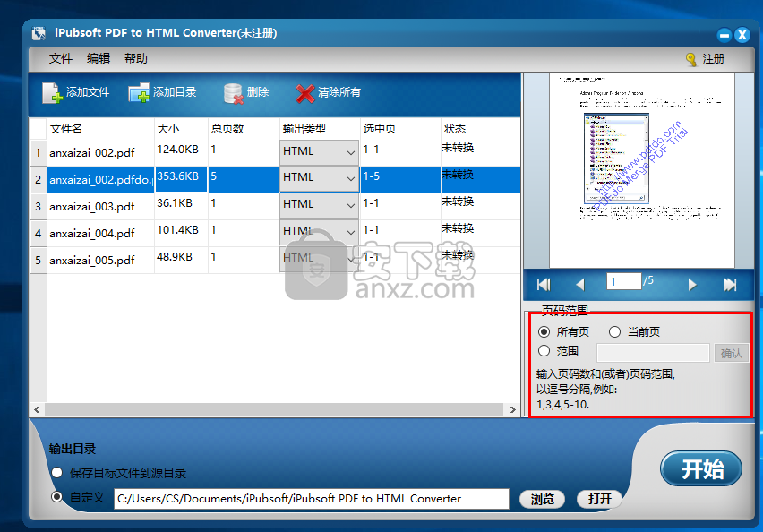The height and width of the screenshot is (532, 763).
Task: Open the 编辑 menu
Action: [x=99, y=58]
